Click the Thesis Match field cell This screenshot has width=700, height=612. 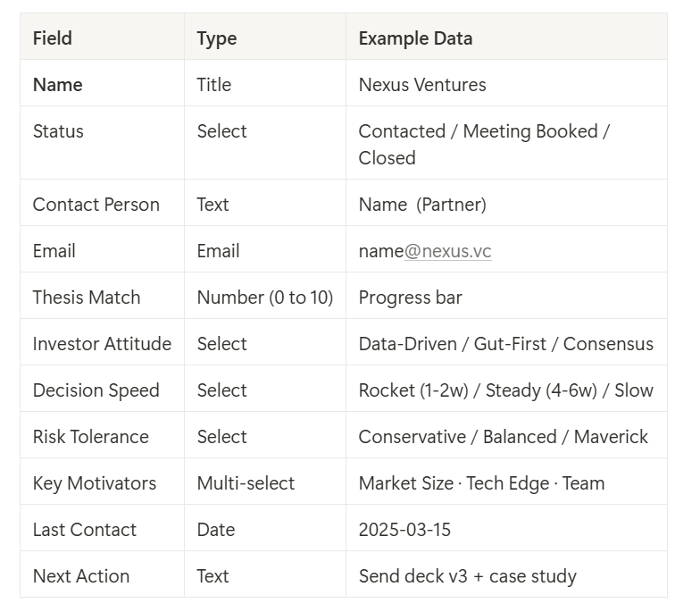point(87,298)
